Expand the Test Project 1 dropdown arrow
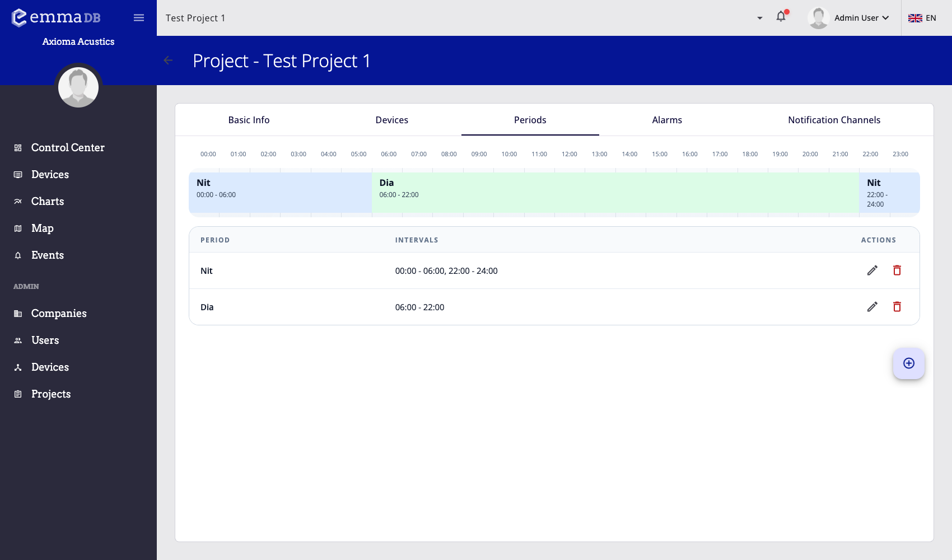The width and height of the screenshot is (952, 560). (760, 18)
